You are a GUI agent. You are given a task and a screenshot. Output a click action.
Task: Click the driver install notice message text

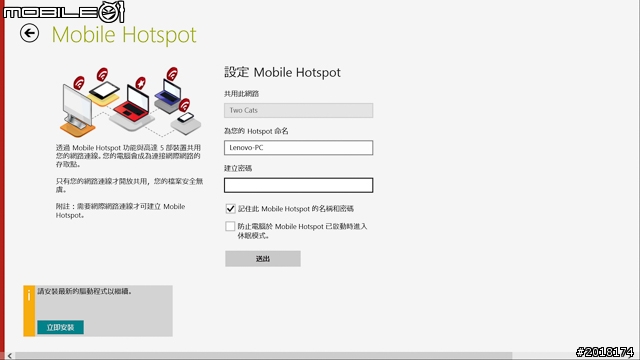(85, 291)
